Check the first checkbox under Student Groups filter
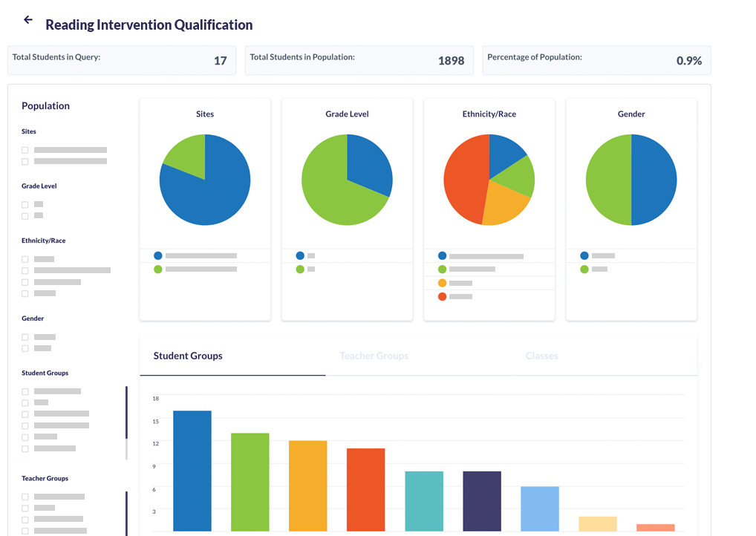 25,391
